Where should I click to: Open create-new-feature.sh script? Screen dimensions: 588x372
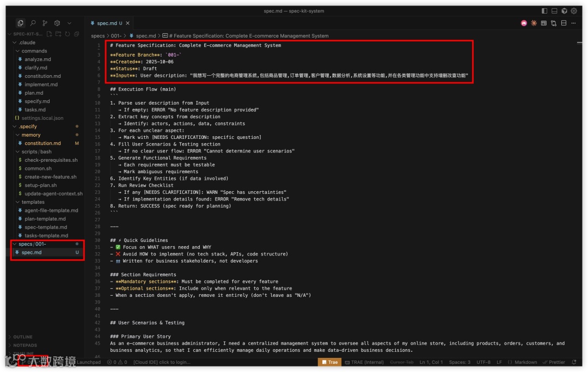point(50,177)
